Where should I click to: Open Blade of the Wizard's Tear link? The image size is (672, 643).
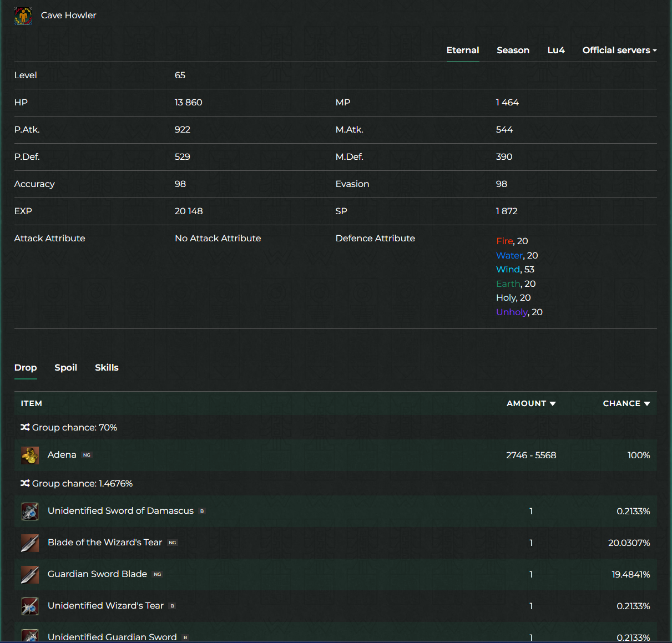click(105, 543)
